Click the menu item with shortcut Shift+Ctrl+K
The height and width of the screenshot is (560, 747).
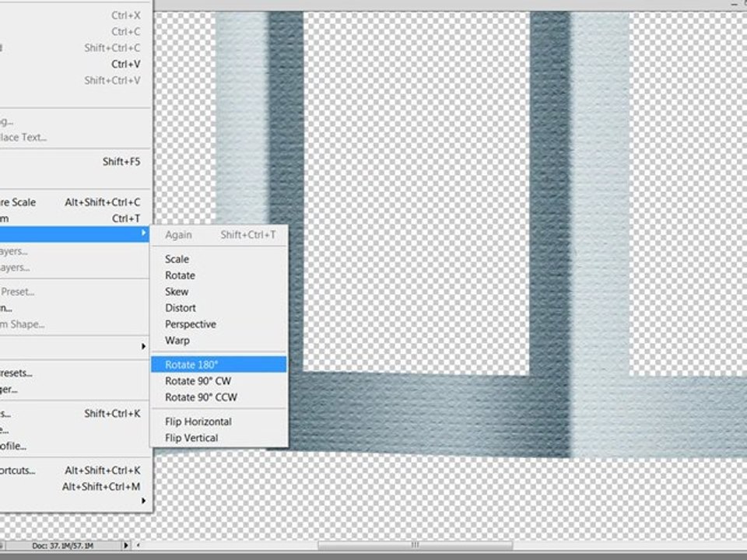pyautogui.click(x=75, y=413)
